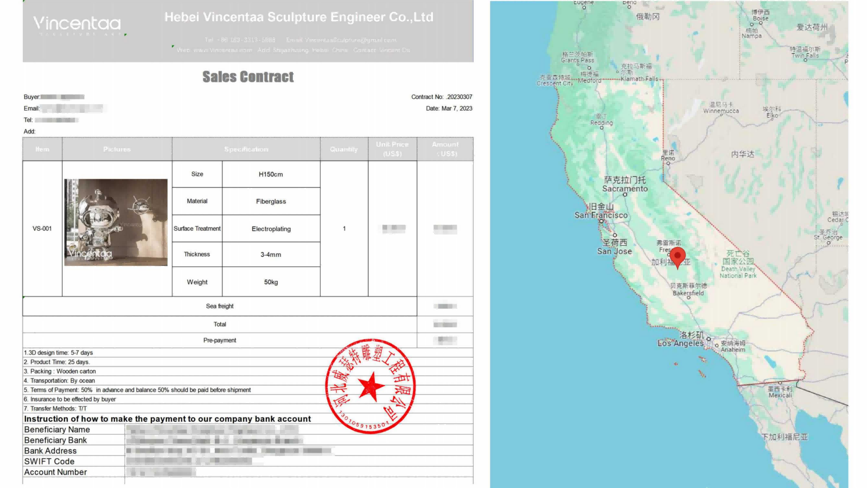Click the Boise city label on the map
This screenshot has height=488, width=868.
pyautogui.click(x=760, y=15)
